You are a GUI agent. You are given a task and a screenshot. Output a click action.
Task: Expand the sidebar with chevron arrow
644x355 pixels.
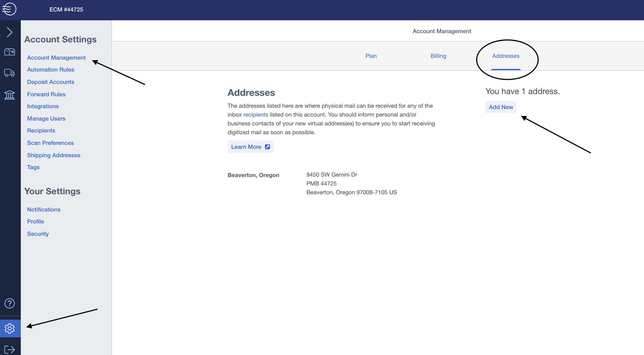pyautogui.click(x=10, y=32)
